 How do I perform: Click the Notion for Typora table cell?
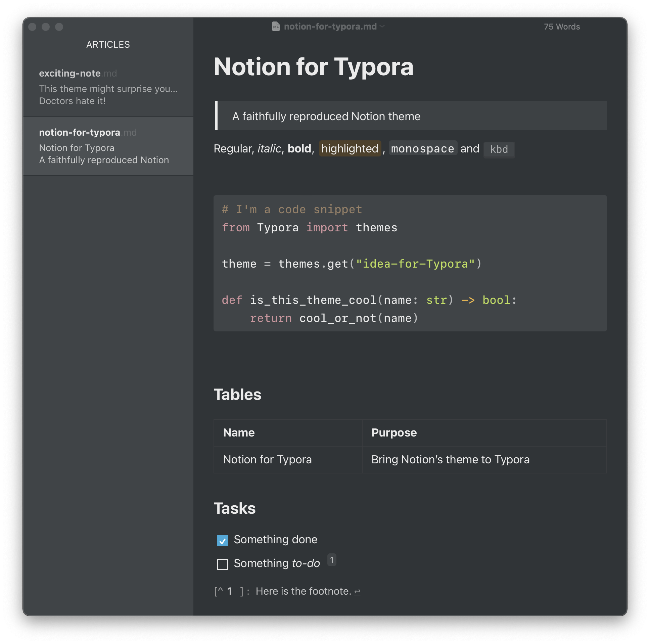click(267, 459)
